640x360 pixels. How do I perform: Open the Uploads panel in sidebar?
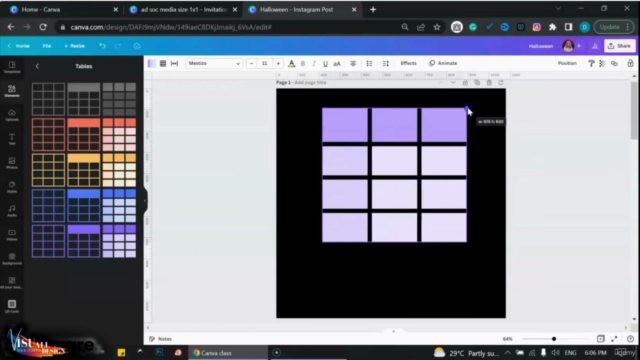tap(12, 115)
